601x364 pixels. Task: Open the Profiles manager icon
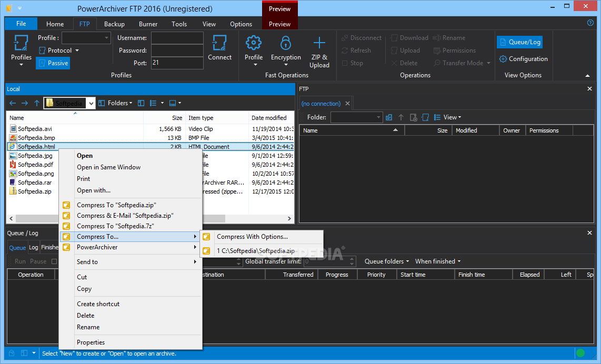[x=21, y=43]
